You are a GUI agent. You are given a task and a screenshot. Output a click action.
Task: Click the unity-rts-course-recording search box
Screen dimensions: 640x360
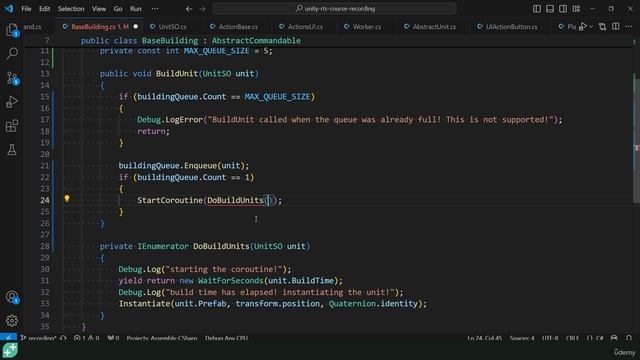(334, 9)
